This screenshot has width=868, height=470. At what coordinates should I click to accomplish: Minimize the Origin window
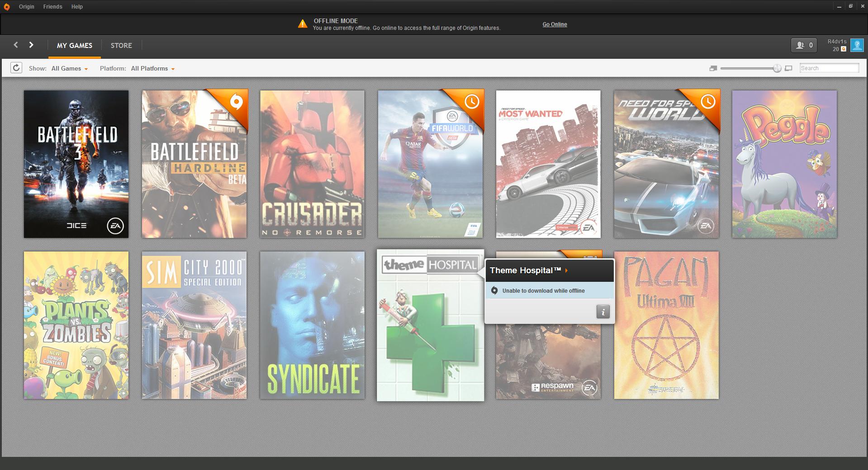[839, 6]
